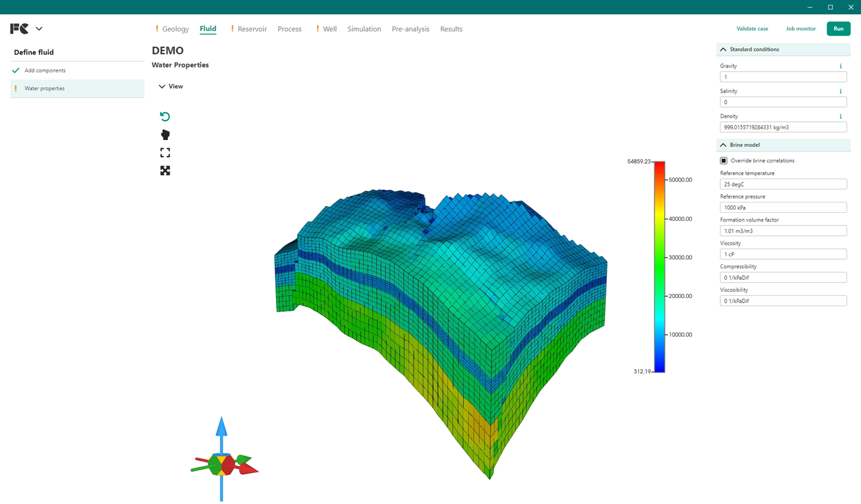Click the Validate case link
861x504 pixels.
pyautogui.click(x=753, y=28)
